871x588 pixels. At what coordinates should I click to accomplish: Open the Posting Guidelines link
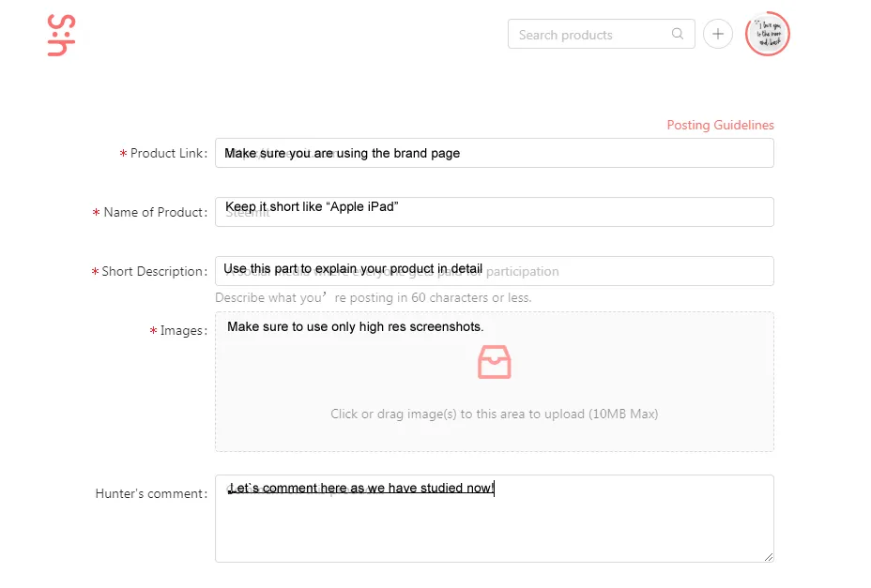pos(720,125)
